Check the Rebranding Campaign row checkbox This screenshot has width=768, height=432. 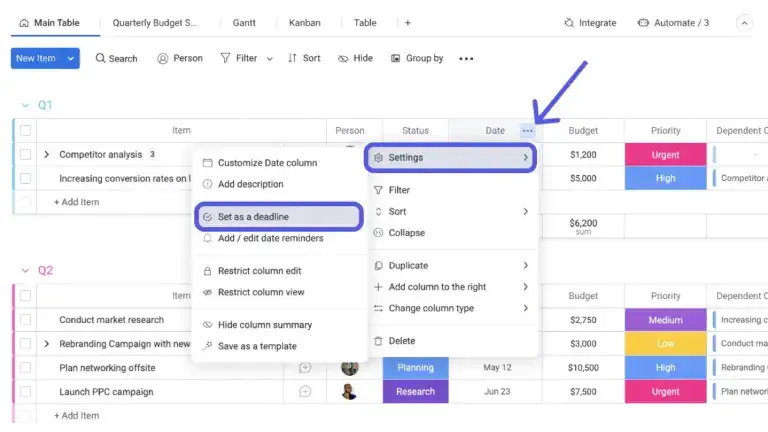(x=25, y=344)
